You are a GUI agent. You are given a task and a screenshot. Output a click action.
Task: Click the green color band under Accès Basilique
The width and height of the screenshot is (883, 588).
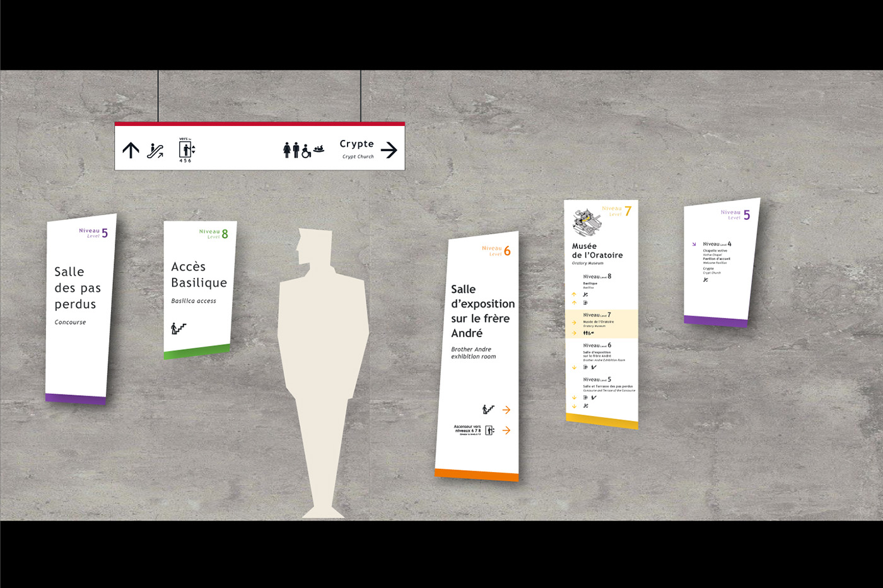click(x=197, y=351)
